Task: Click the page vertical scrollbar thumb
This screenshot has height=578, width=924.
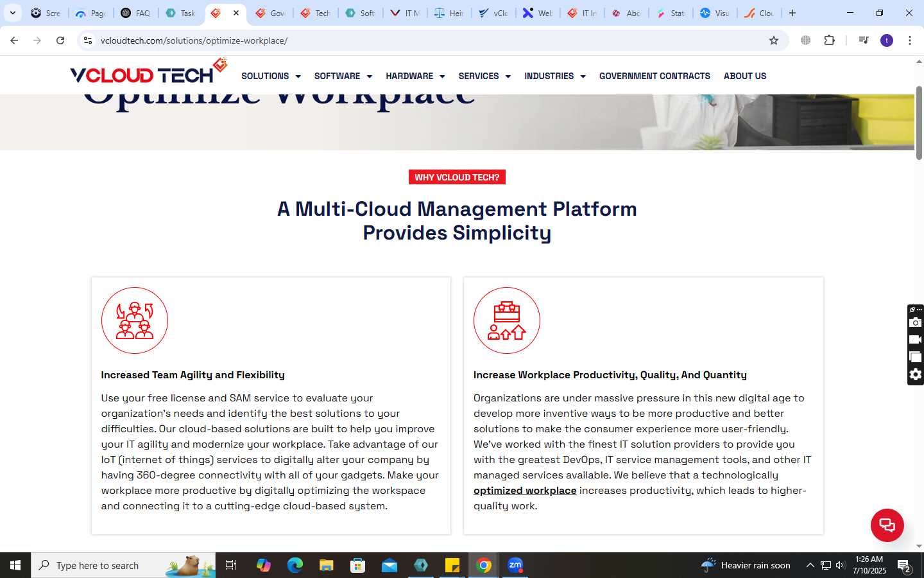Action: 919,122
